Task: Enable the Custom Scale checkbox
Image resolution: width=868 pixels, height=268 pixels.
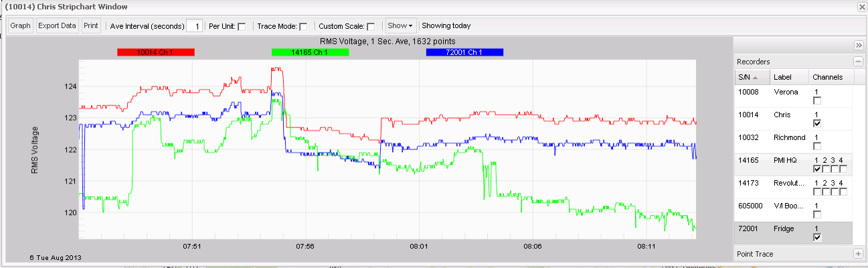Action: point(371,26)
